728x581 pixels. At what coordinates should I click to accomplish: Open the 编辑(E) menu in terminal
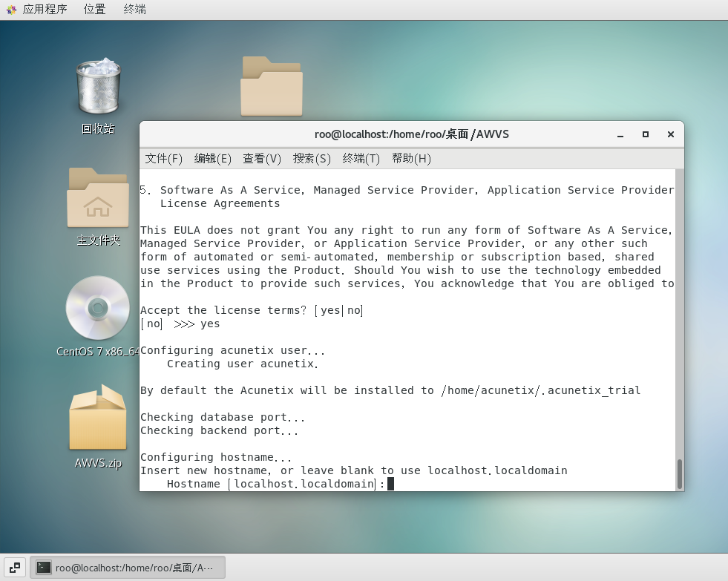(x=213, y=159)
